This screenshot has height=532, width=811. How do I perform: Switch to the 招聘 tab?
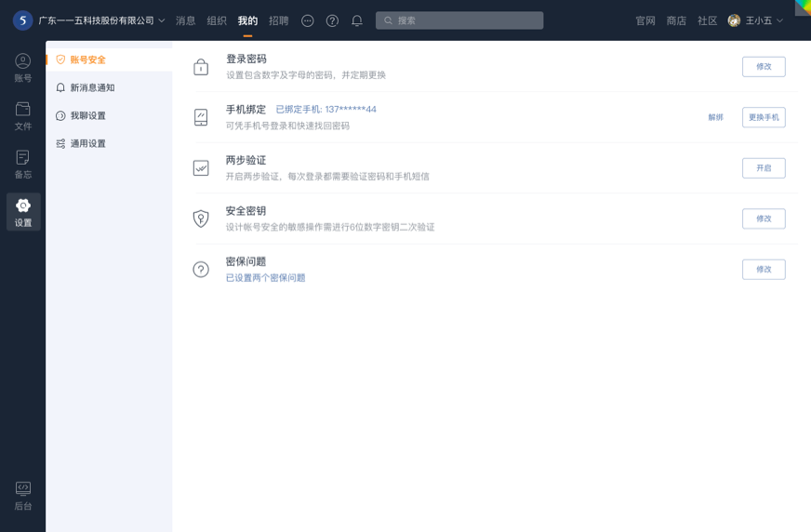point(279,20)
